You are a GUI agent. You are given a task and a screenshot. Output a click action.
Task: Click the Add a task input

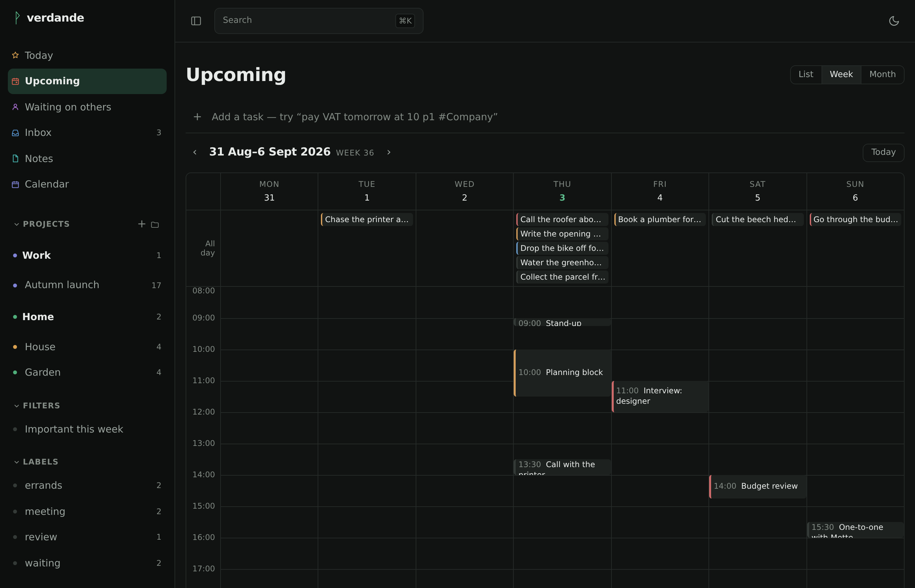[544, 117]
